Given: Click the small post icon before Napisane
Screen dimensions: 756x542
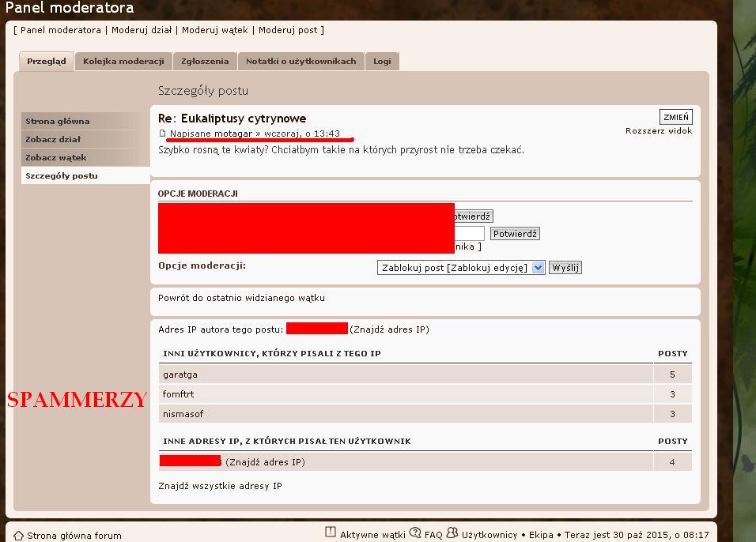Looking at the screenshot, I should click(x=163, y=134).
